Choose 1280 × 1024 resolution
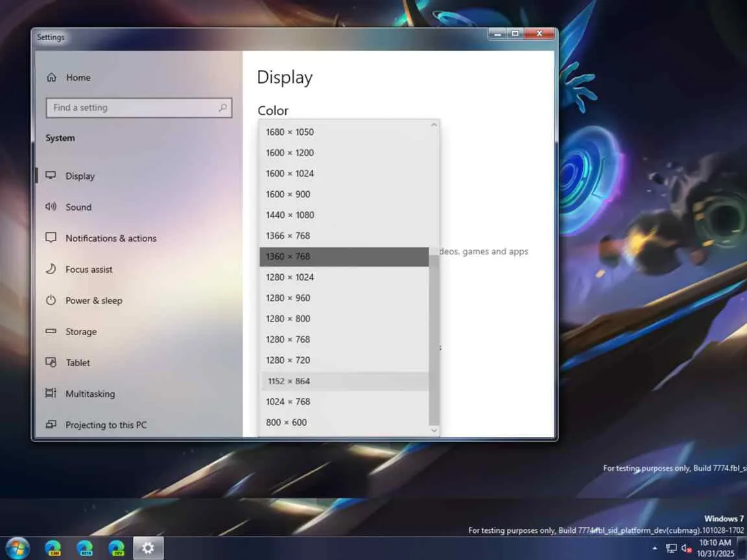The image size is (747, 560). pyautogui.click(x=344, y=277)
